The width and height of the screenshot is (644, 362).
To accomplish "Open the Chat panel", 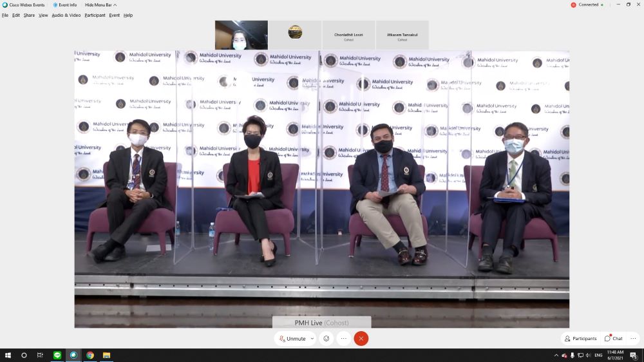I will click(x=614, y=339).
